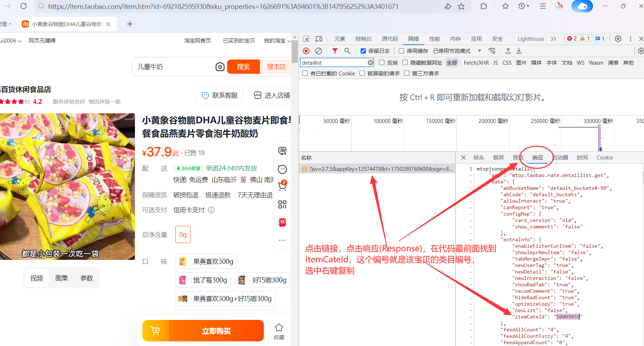Check the Invert filter checkbox
Image resolution: width=644 pixels, height=346 pixels.
click(x=382, y=63)
